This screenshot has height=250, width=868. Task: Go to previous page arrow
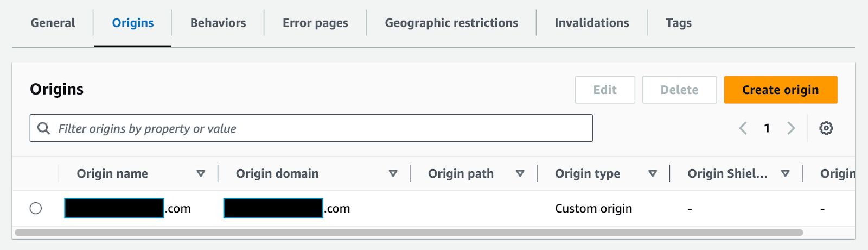pyautogui.click(x=743, y=128)
